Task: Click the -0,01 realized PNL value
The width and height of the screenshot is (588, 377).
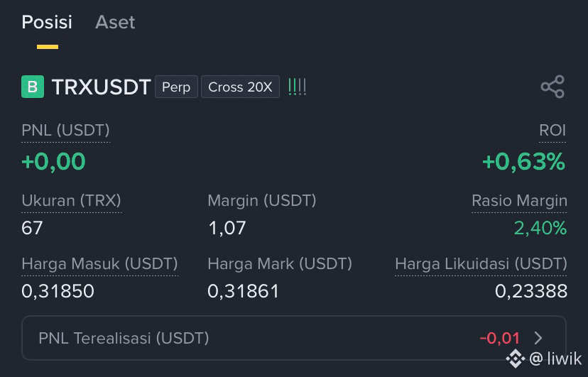Action: click(500, 339)
